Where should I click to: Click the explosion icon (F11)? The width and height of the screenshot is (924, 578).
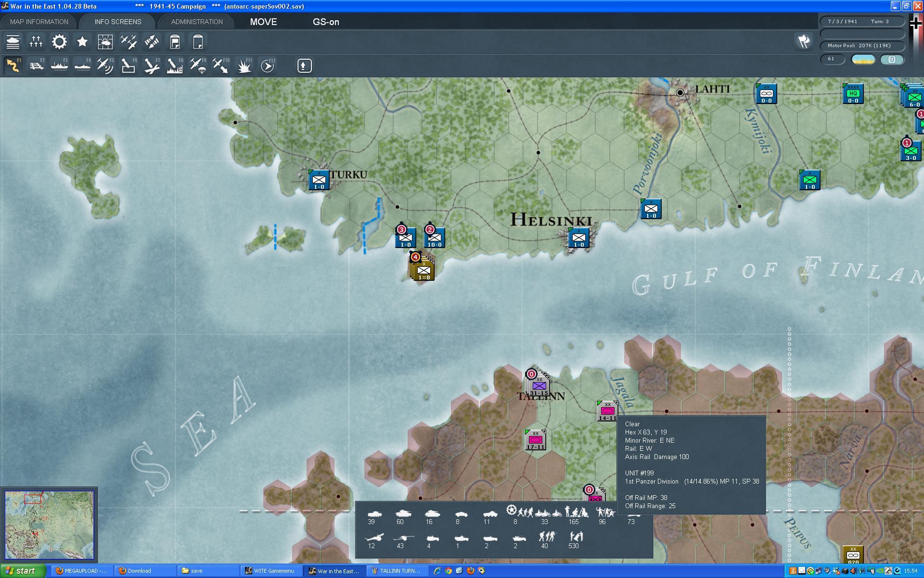click(x=244, y=66)
